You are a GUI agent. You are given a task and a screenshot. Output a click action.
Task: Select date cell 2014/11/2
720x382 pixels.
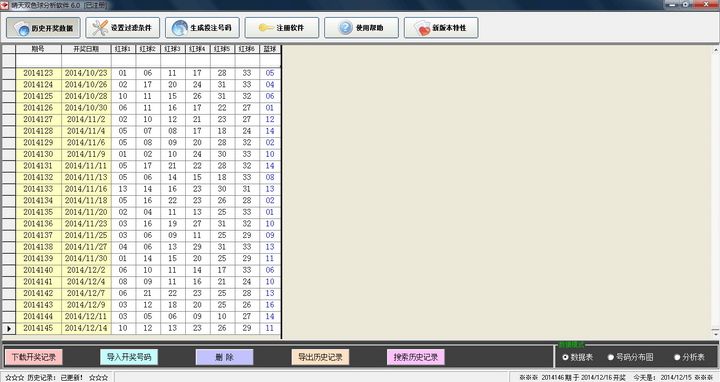click(86, 119)
